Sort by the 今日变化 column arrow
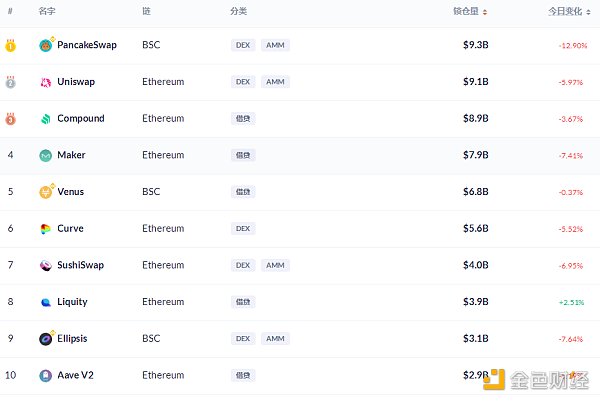 (x=586, y=11)
